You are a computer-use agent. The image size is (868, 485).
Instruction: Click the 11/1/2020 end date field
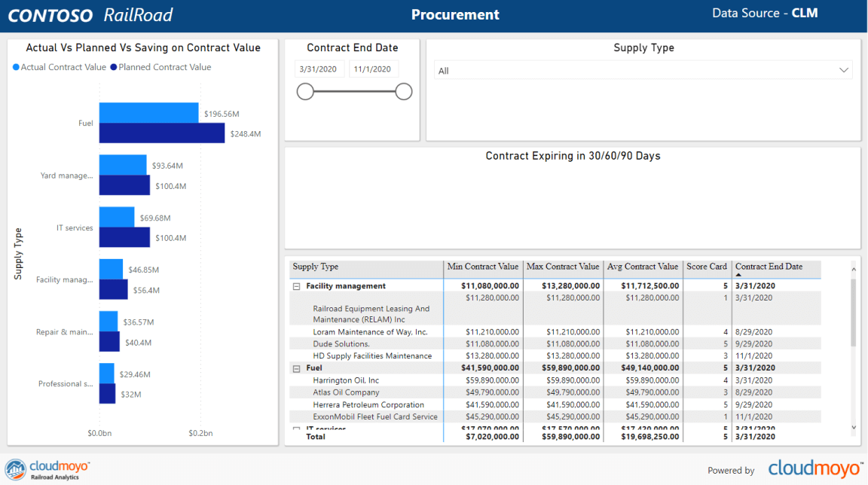pos(373,69)
